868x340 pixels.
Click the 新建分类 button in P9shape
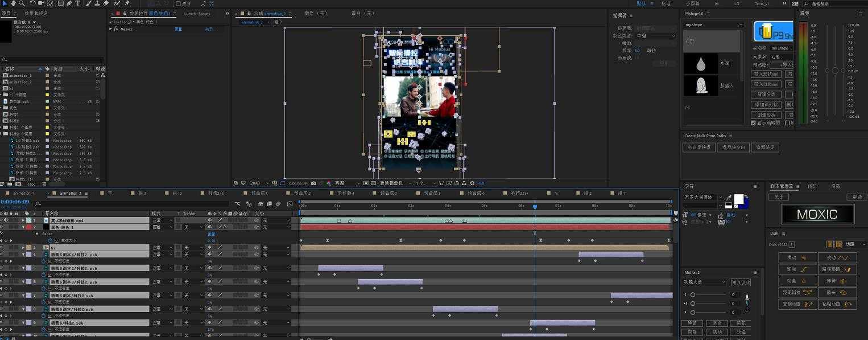click(766, 95)
